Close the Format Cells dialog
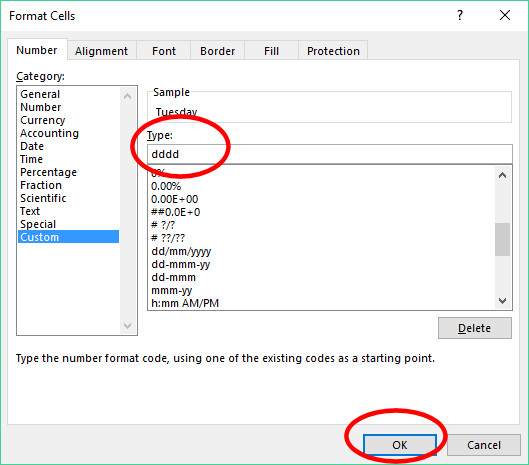529x465 pixels. [x=505, y=15]
